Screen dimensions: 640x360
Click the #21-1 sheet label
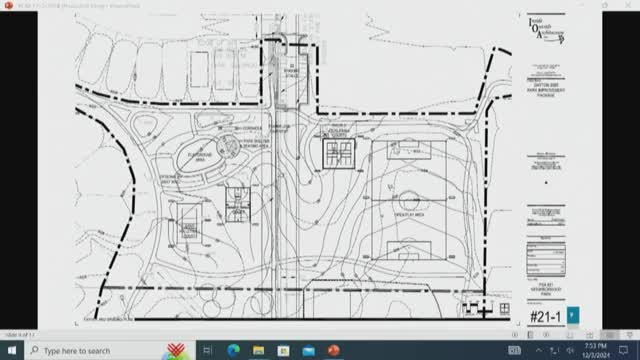point(546,316)
